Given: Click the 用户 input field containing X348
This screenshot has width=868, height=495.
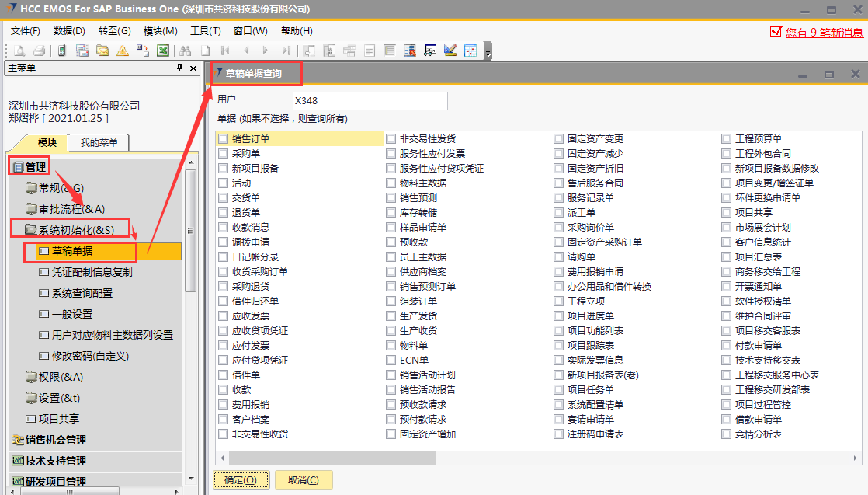Looking at the screenshot, I should pos(370,101).
